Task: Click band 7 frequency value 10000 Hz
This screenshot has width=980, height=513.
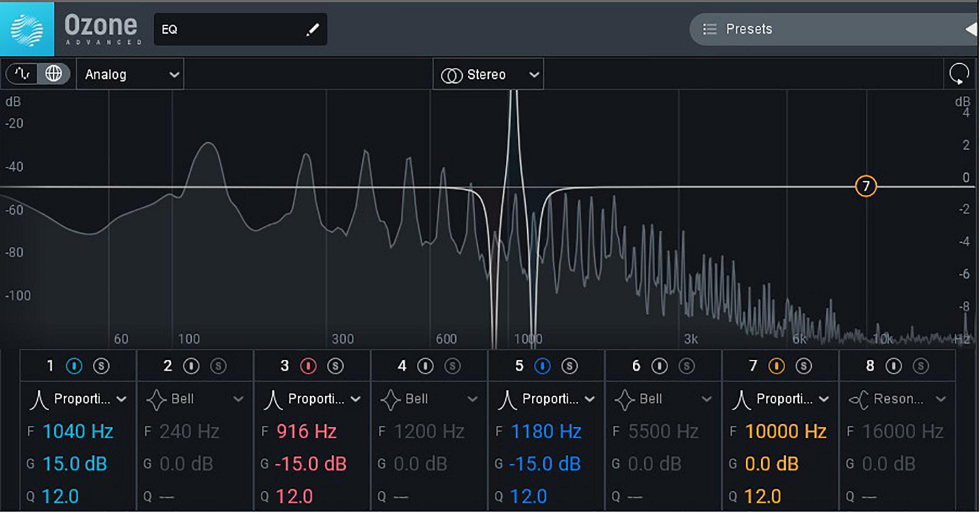Action: pyautogui.click(x=786, y=431)
